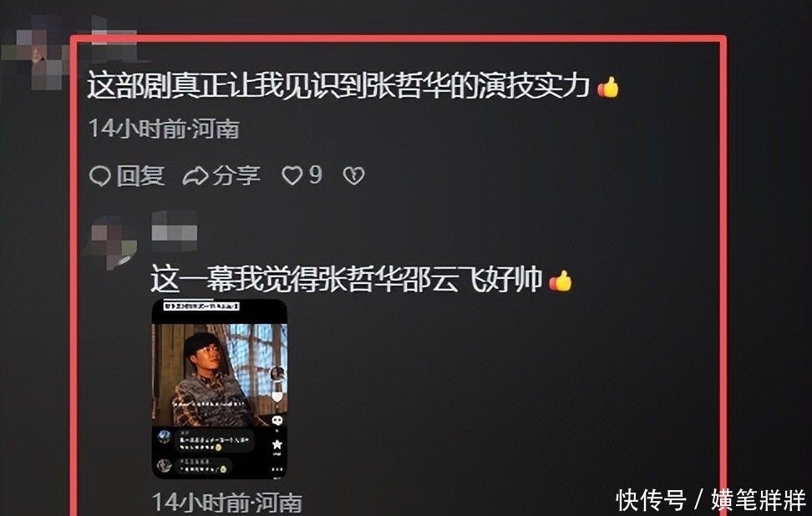Click the share arrow icon

(x=195, y=176)
